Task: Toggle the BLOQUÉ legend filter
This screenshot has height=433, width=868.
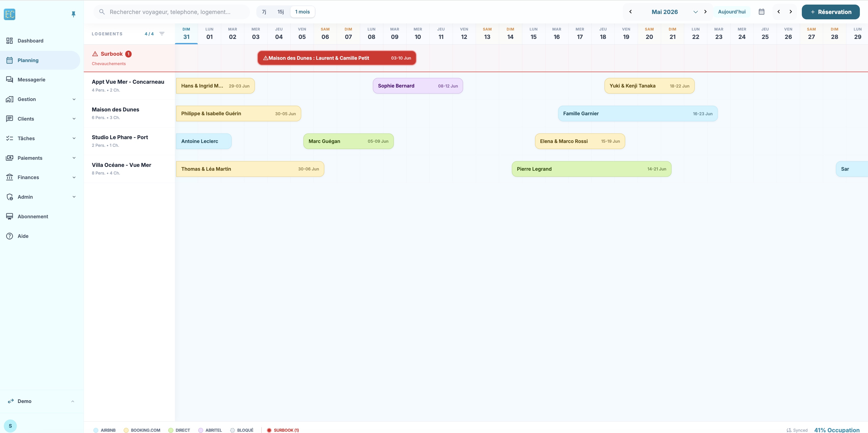Action: tap(242, 430)
